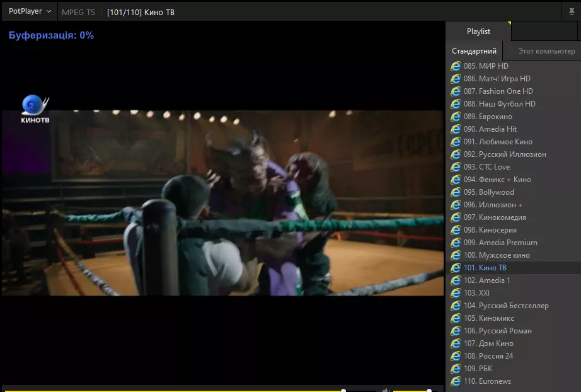Play 106. Русский Роман
581x392 pixels.
[x=514, y=330]
